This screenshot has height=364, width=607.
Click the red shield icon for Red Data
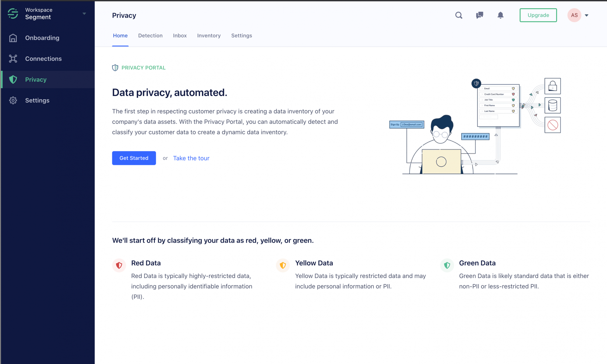(x=119, y=265)
